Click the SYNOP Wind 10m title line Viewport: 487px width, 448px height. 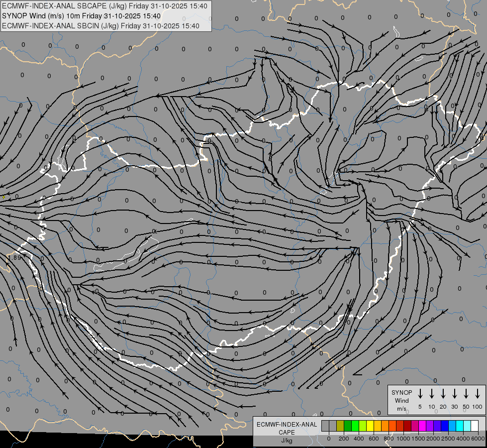81,16
